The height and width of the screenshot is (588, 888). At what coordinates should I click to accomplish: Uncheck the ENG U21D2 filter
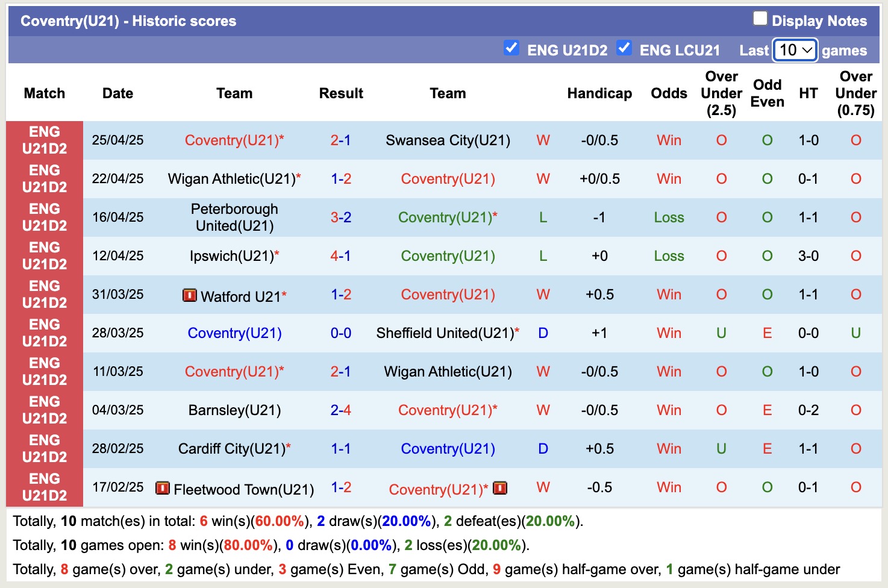click(511, 48)
